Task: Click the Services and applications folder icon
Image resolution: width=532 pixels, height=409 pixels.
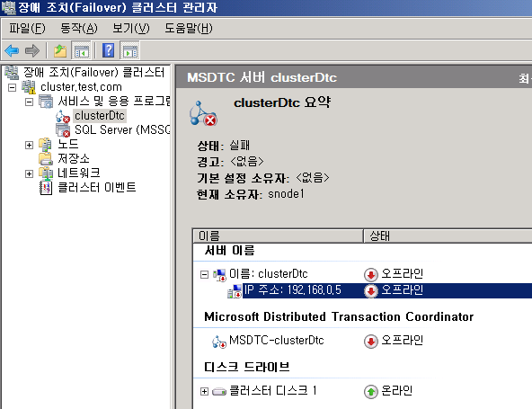Action: (x=46, y=102)
